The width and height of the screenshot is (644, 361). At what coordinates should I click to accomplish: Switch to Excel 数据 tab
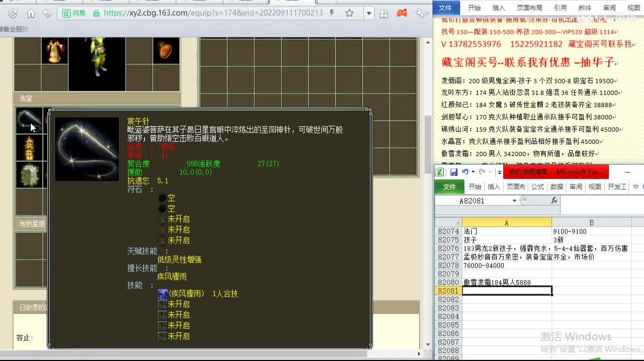coord(557,187)
